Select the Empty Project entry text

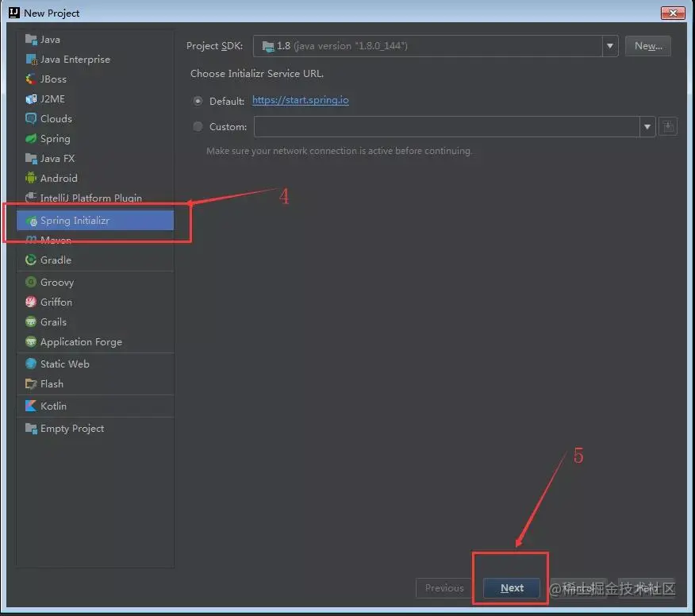(x=72, y=429)
